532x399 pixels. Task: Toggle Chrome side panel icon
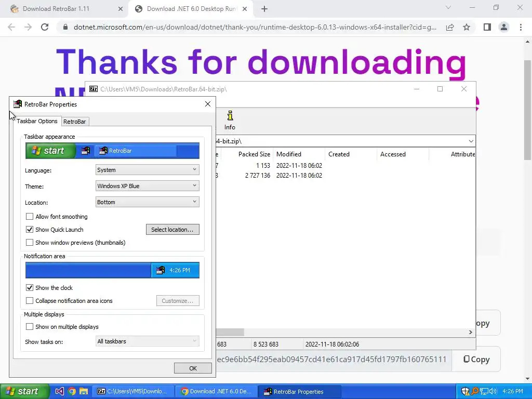tap(487, 27)
